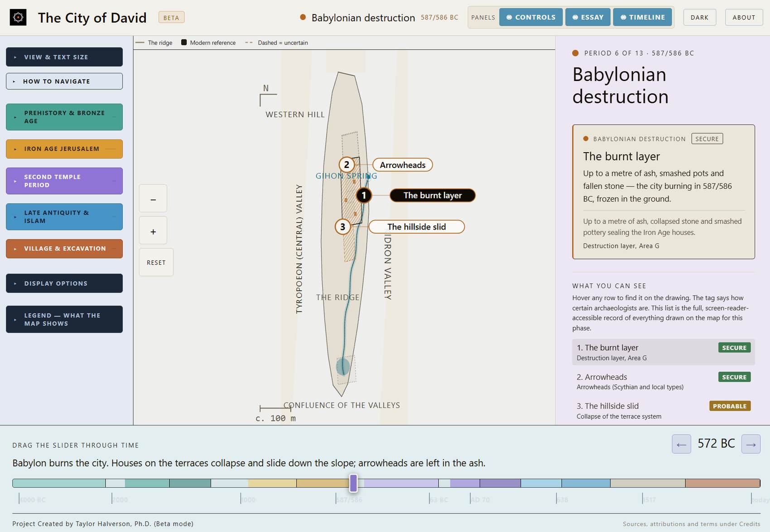The image size is (770, 532).
Task: Expand Iron Age Jerusalem group
Action: click(x=64, y=149)
